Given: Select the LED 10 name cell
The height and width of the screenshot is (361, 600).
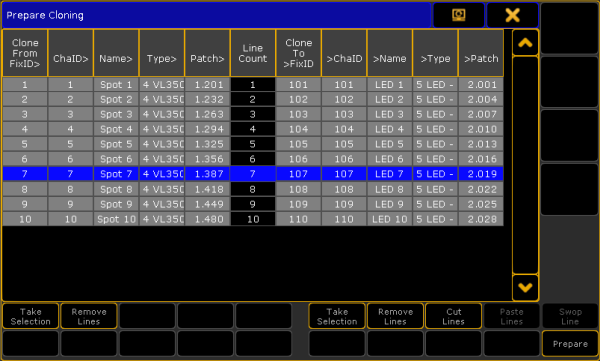Looking at the screenshot, I should click(x=390, y=219).
